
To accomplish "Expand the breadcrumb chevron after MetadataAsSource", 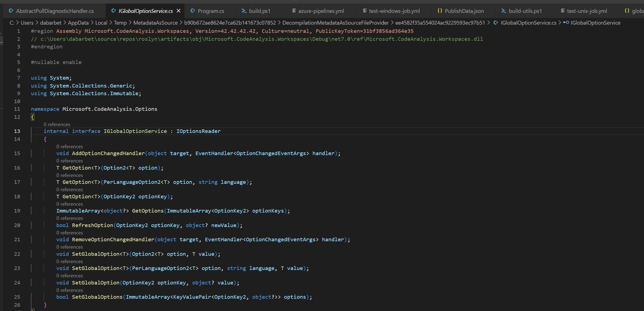I will [181, 23].
